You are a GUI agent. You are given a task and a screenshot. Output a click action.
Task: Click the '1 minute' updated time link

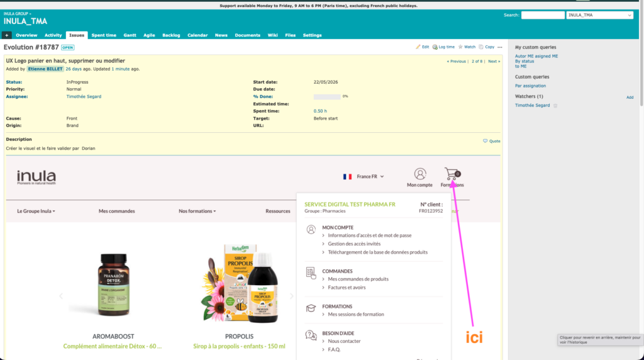coord(120,69)
